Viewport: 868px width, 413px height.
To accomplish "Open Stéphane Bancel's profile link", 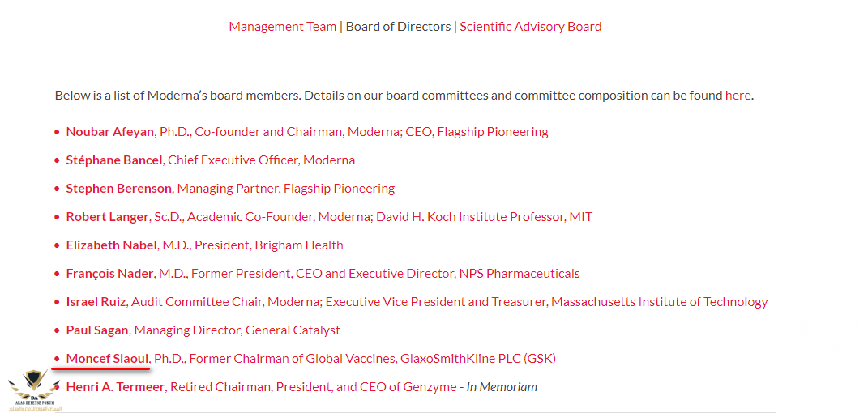I will (114, 160).
